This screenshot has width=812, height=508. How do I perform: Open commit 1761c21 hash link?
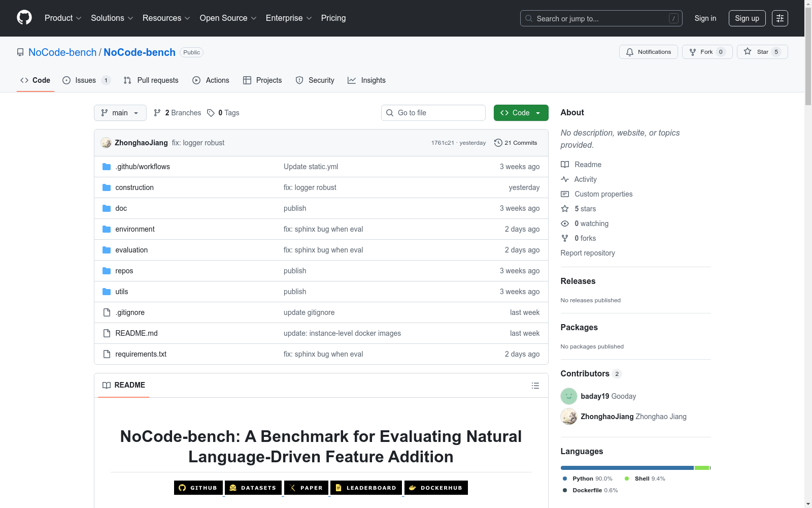click(443, 143)
